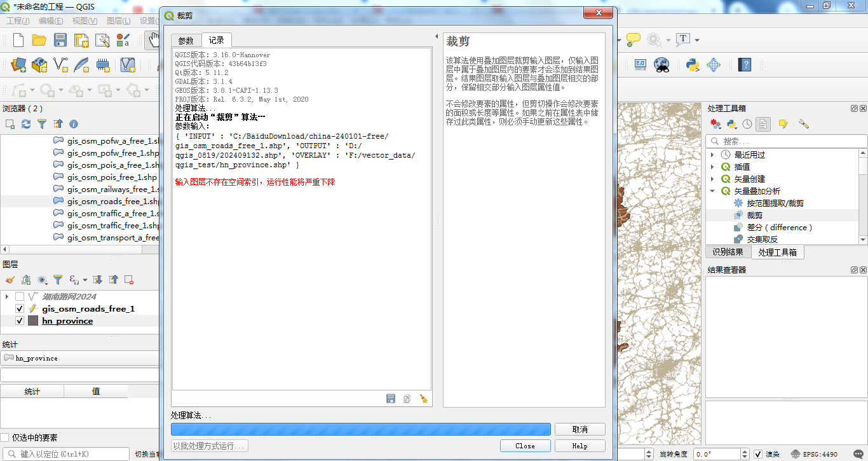Open the layout manager icon
This screenshot has width=868, height=461.
(102, 40)
